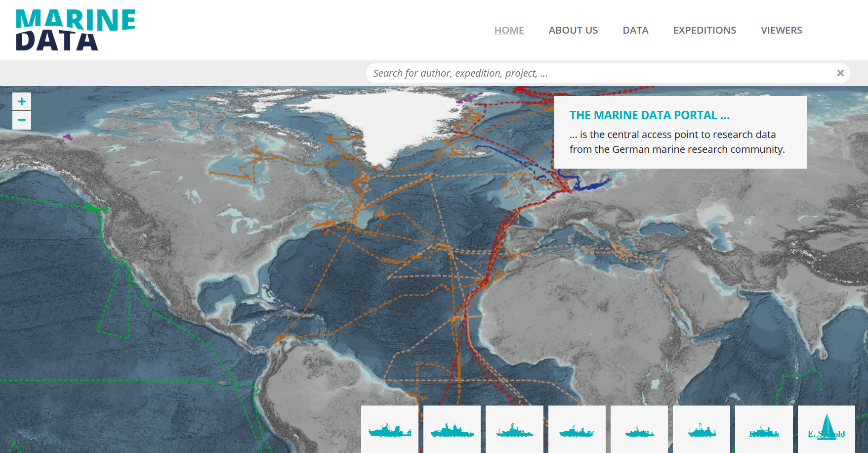Open the VIEWERS menu

(782, 30)
